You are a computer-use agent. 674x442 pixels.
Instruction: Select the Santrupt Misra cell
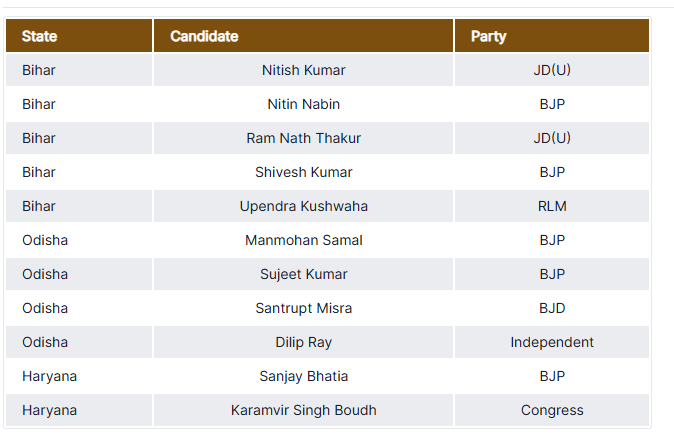(x=303, y=308)
